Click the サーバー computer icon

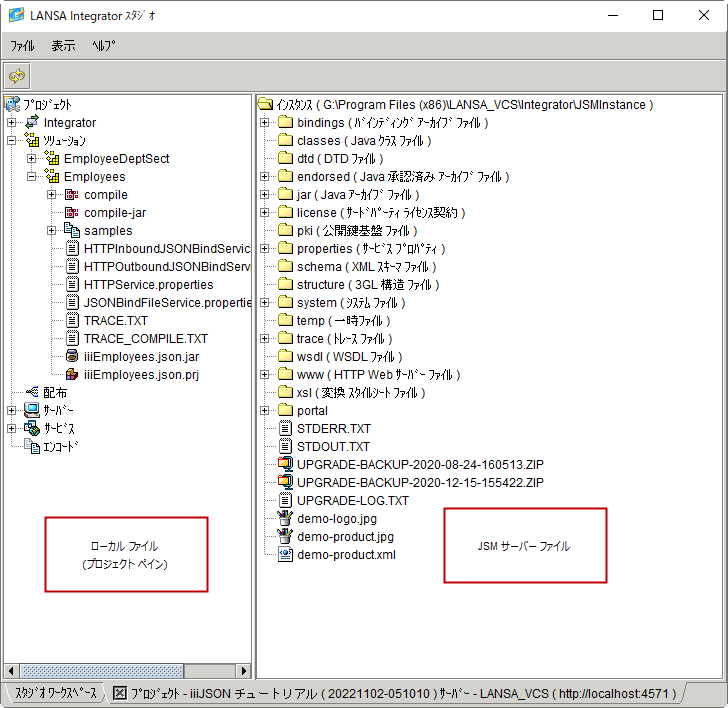click(x=32, y=410)
